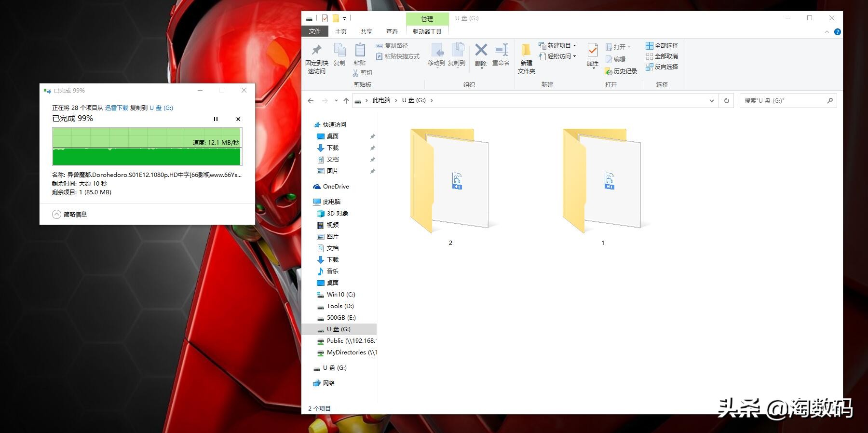
Task: Switch to 共享 (Share) ribbon tab
Action: coord(366,32)
